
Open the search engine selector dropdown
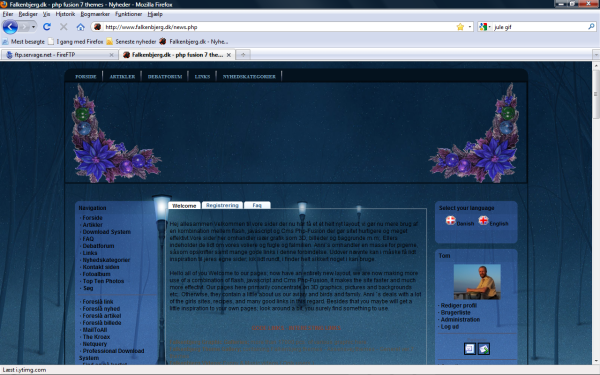(x=485, y=27)
